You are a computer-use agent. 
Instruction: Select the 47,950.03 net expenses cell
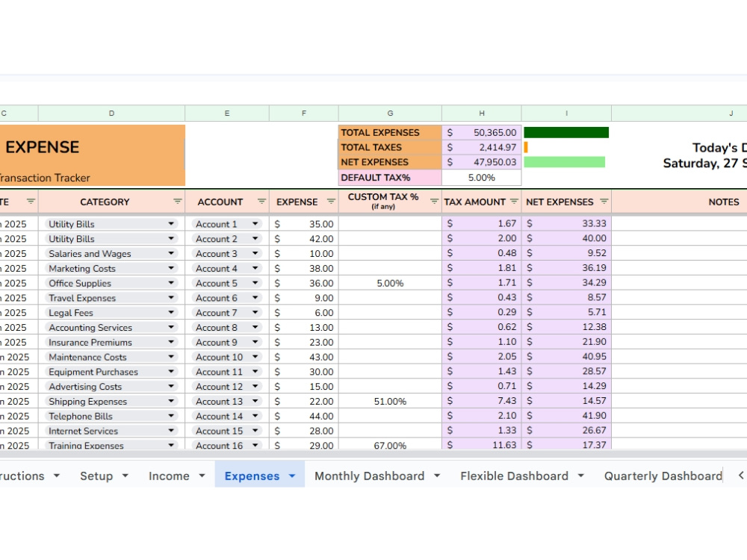click(x=482, y=162)
